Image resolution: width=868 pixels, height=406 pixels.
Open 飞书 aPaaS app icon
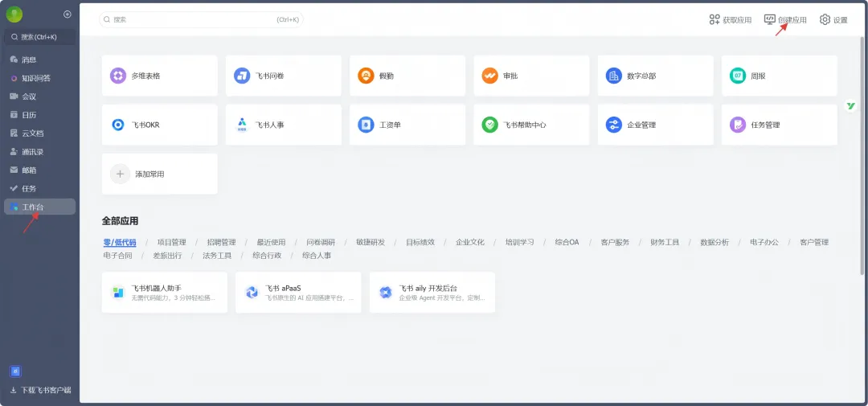coord(252,293)
